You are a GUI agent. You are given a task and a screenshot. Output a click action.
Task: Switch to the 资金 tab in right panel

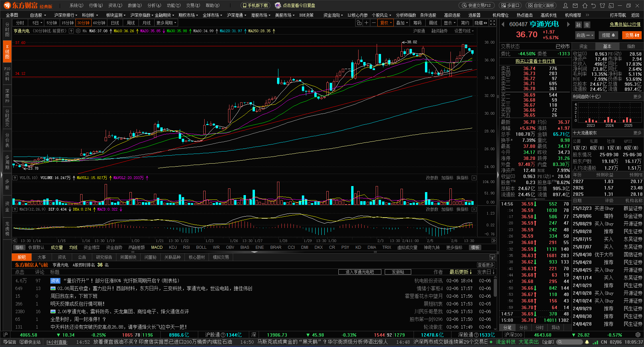coord(583,46)
